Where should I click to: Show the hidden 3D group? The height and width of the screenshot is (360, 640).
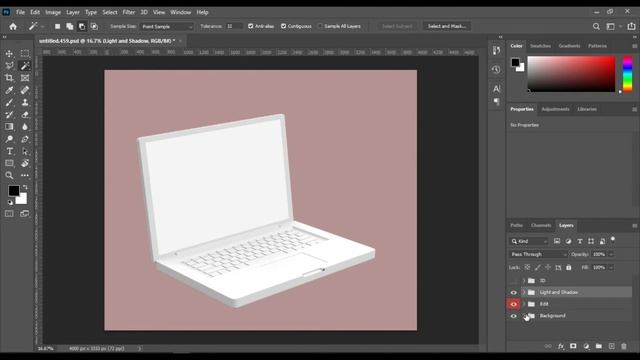513,281
